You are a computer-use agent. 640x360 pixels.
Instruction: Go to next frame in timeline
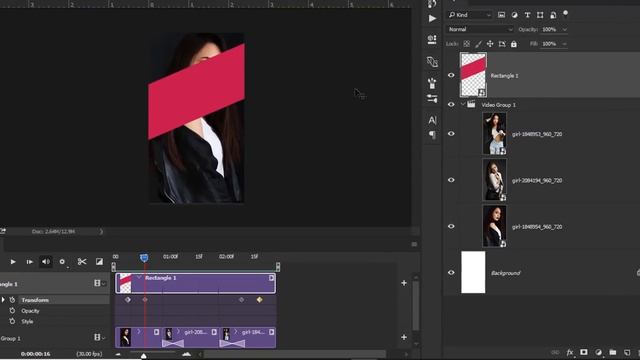(29, 262)
